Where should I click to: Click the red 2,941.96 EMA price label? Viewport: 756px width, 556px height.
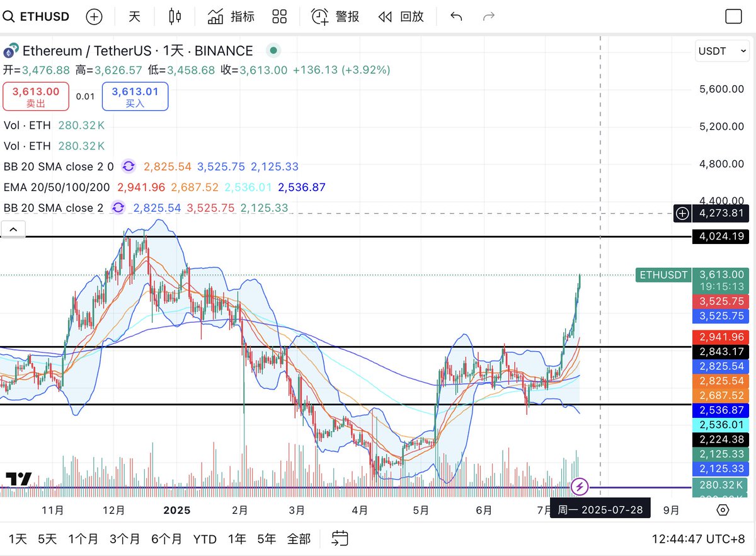pyautogui.click(x=721, y=337)
